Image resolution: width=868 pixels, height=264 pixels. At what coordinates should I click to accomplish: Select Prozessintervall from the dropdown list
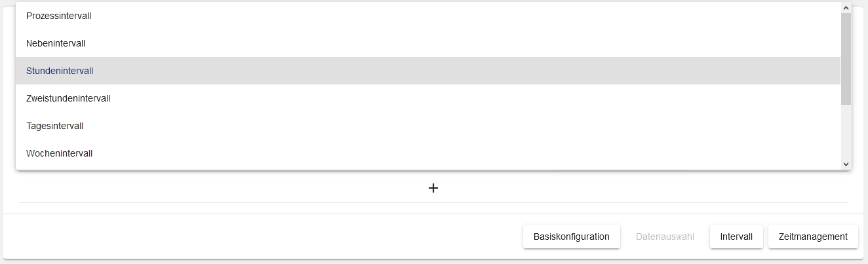(x=58, y=16)
